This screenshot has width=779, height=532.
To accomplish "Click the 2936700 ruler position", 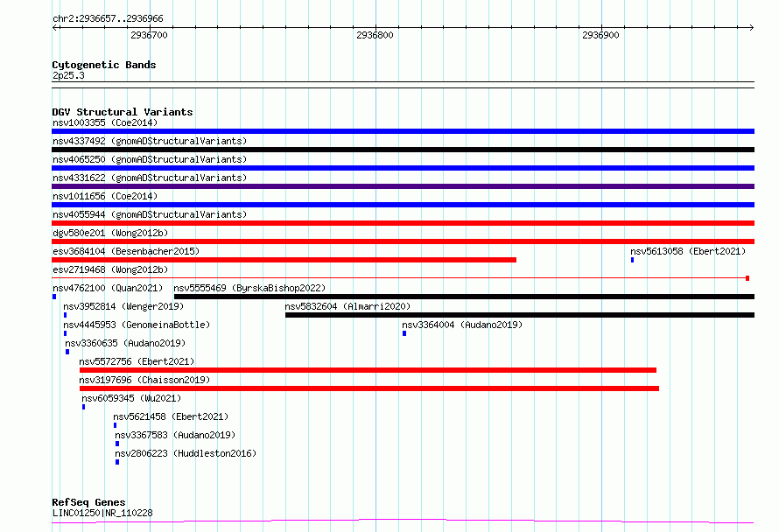I will [x=149, y=35].
